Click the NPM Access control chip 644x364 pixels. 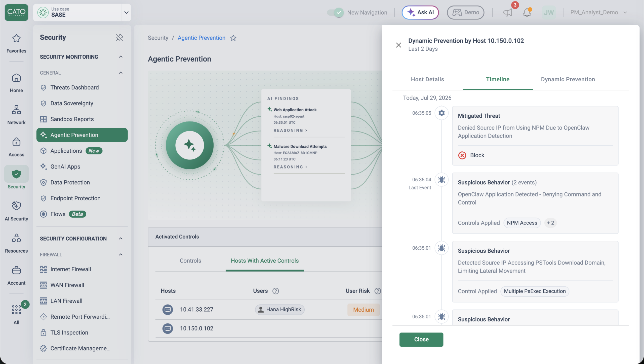point(522,223)
